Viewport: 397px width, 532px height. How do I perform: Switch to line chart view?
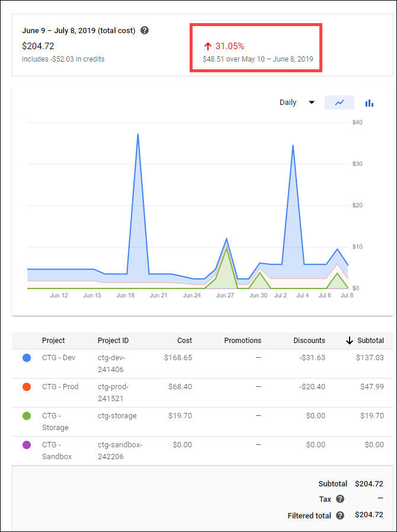[340, 102]
